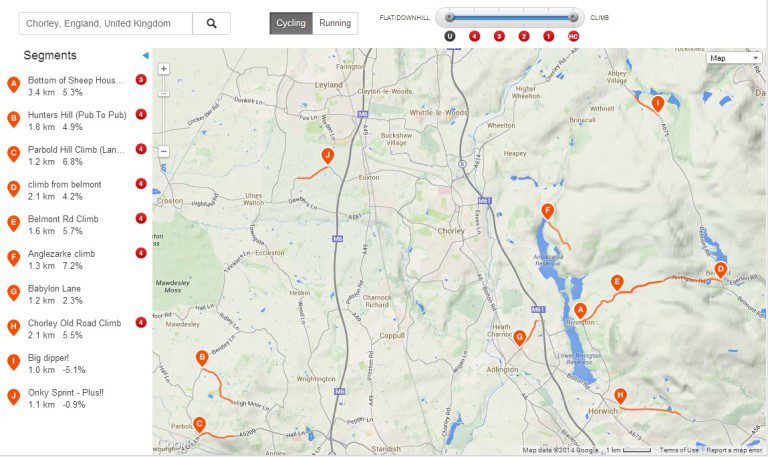Click the search magnifier button

click(211, 23)
